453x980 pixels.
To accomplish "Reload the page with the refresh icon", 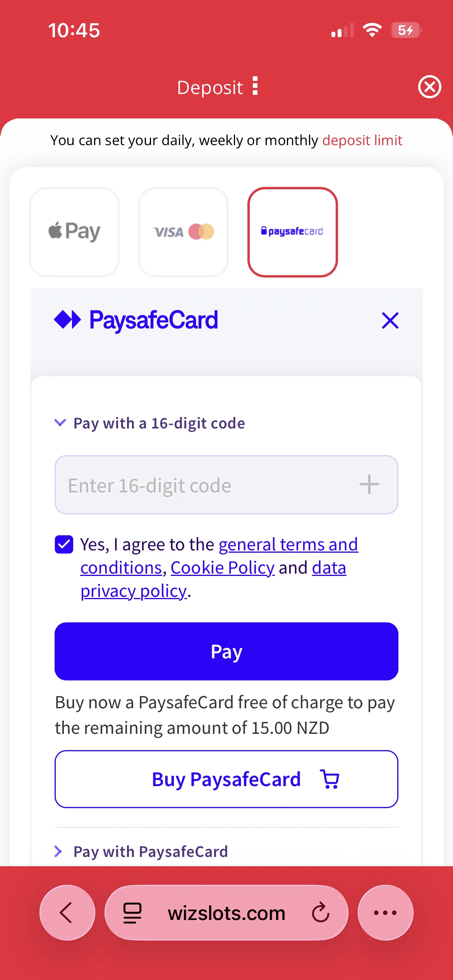I will (x=321, y=913).
